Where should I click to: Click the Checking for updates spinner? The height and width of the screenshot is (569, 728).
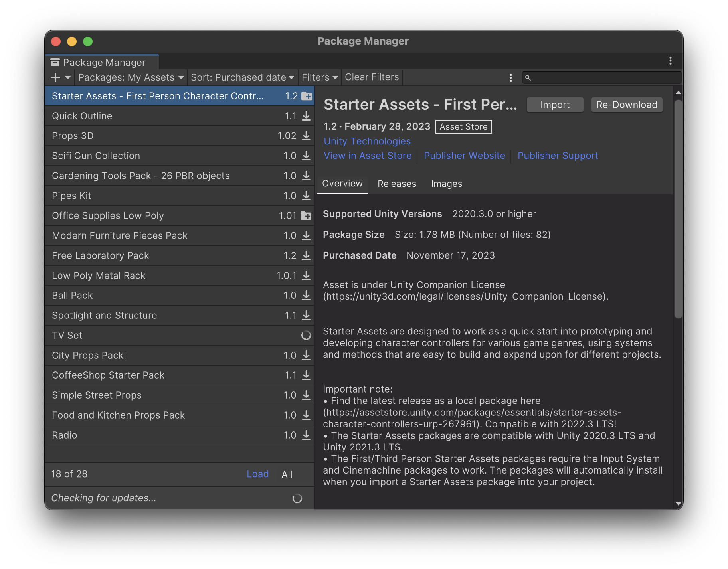297,498
